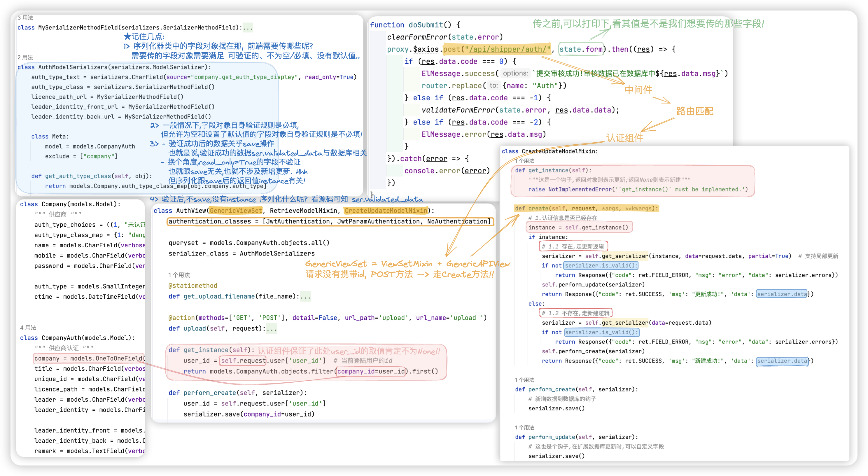This screenshot has height=476, width=868.
Task: Click '1 个用法' hint above perform_update
Action: 524,428
